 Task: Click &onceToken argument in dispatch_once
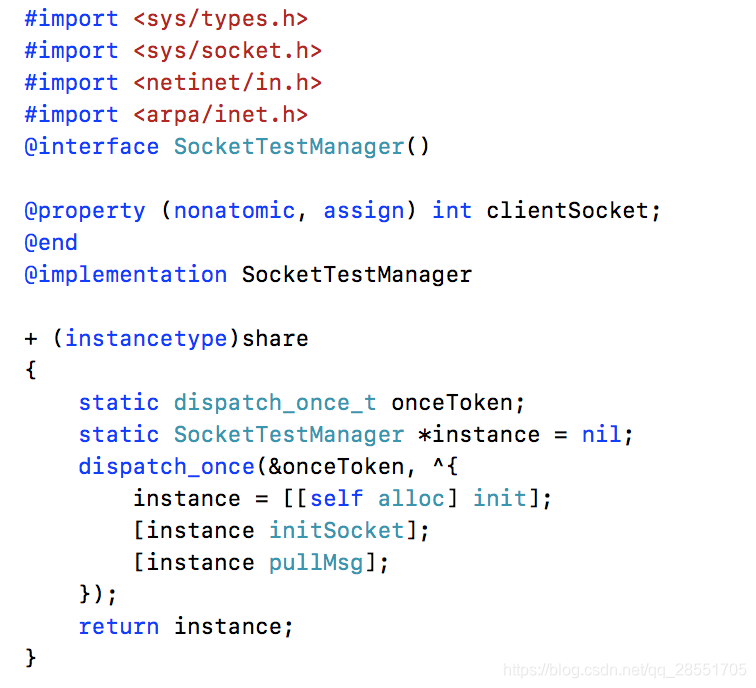pyautogui.click(x=336, y=467)
